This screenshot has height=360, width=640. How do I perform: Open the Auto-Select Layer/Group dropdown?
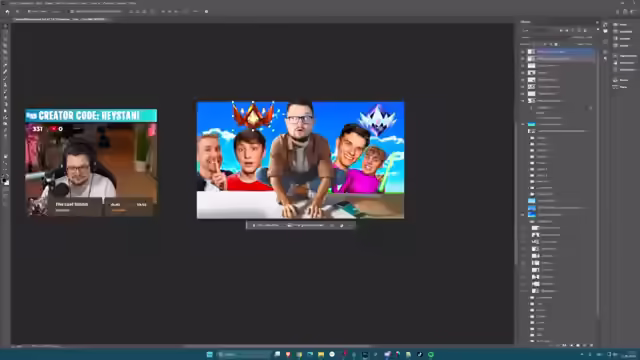coord(56,11)
